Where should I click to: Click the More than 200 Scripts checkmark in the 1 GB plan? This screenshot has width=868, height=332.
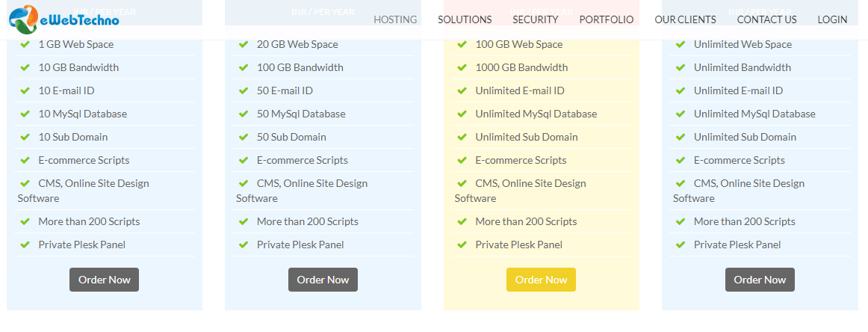25,221
